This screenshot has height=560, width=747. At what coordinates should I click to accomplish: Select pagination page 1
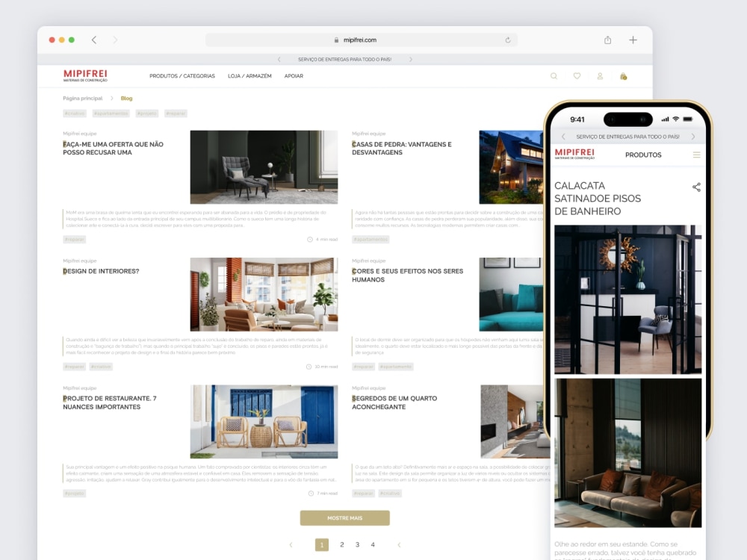click(322, 545)
